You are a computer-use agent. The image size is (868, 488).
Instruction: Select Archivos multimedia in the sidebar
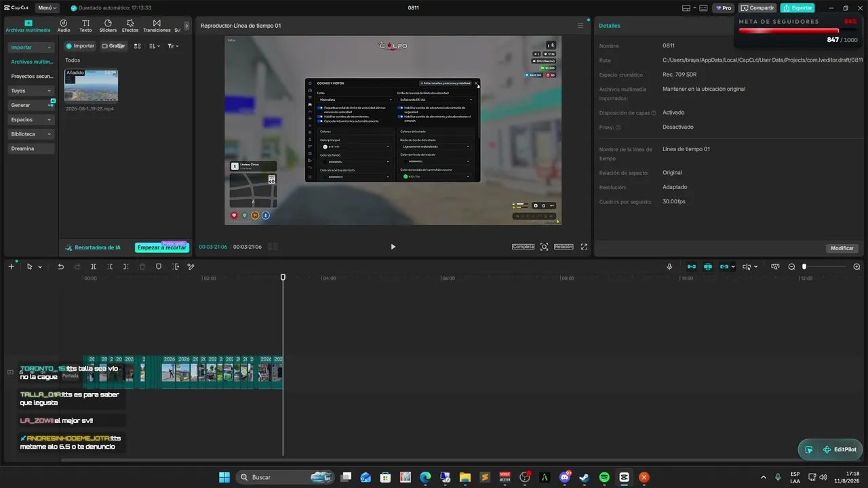point(32,62)
